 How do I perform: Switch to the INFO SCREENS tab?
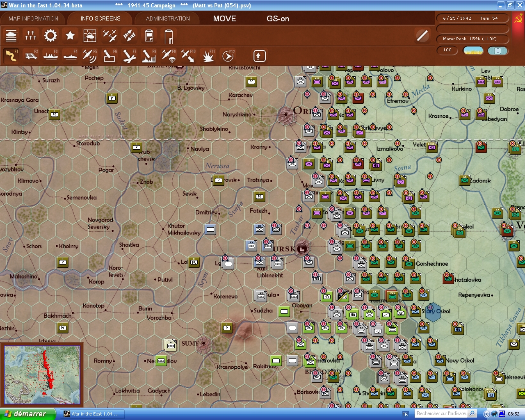[100, 18]
